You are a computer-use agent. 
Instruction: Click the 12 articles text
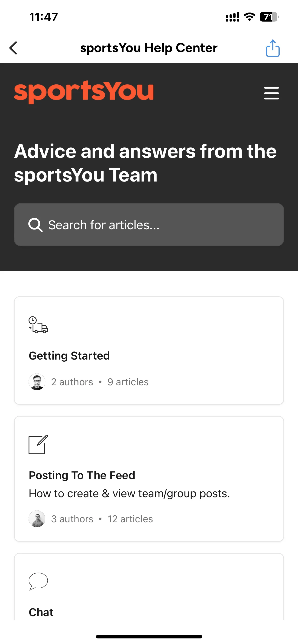130,519
